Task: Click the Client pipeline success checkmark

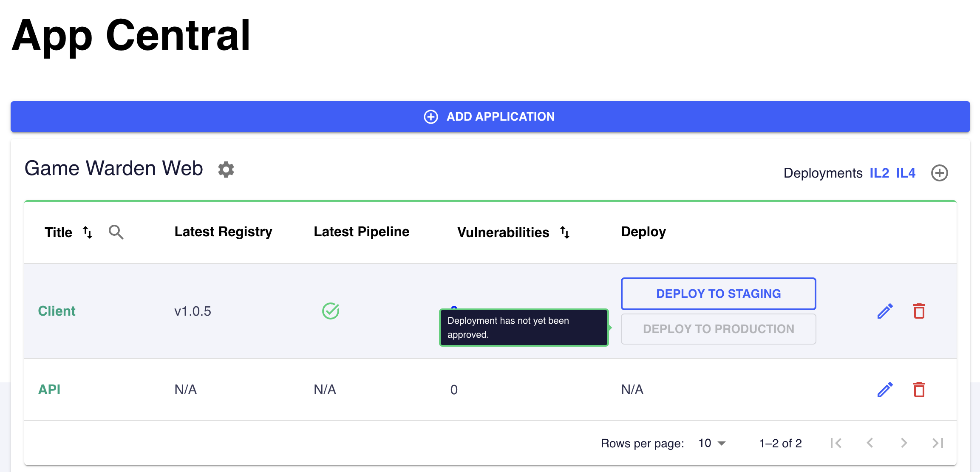Action: pos(331,311)
